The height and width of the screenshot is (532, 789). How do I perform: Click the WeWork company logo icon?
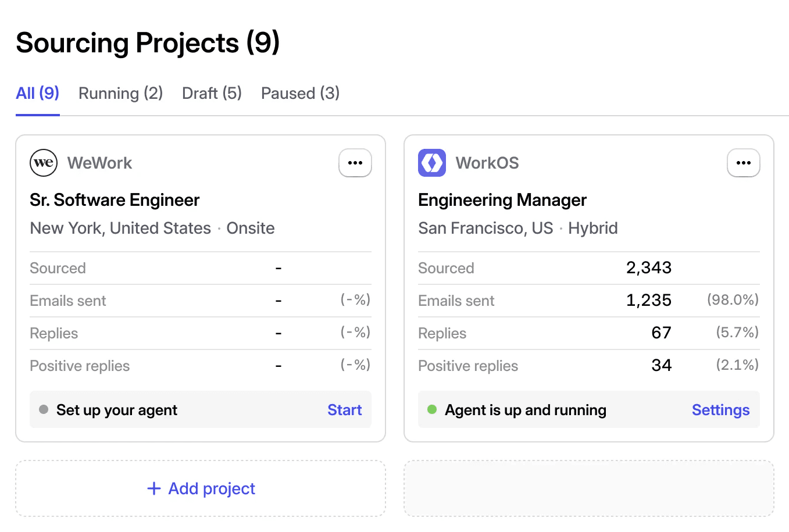[x=44, y=163]
